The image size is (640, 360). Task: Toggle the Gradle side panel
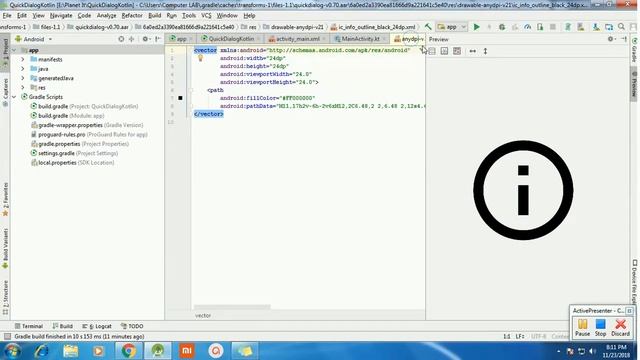(x=635, y=50)
